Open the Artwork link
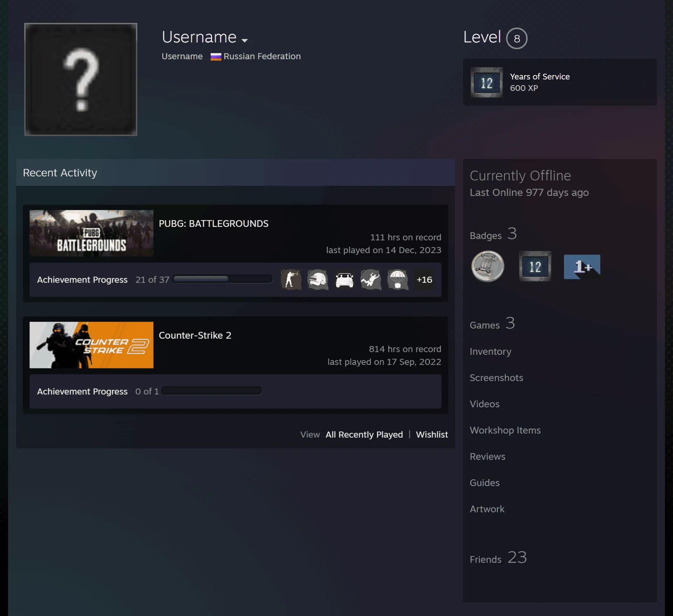The height and width of the screenshot is (616, 673). 487,509
